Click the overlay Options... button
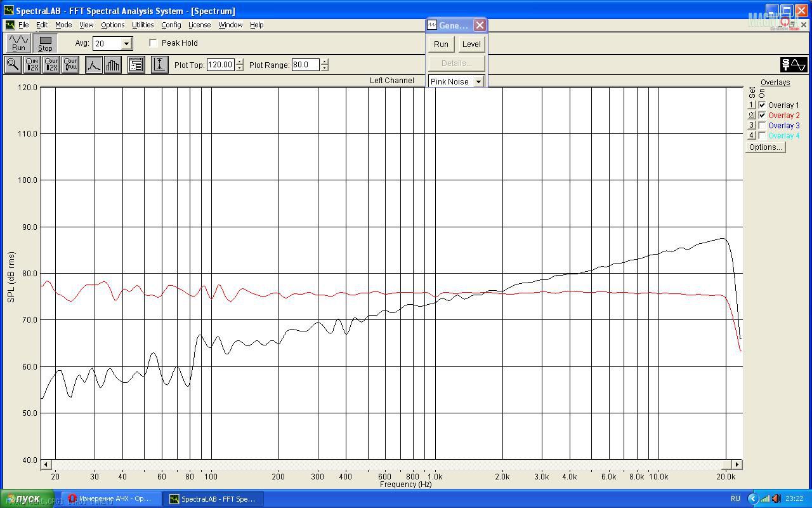 766,147
